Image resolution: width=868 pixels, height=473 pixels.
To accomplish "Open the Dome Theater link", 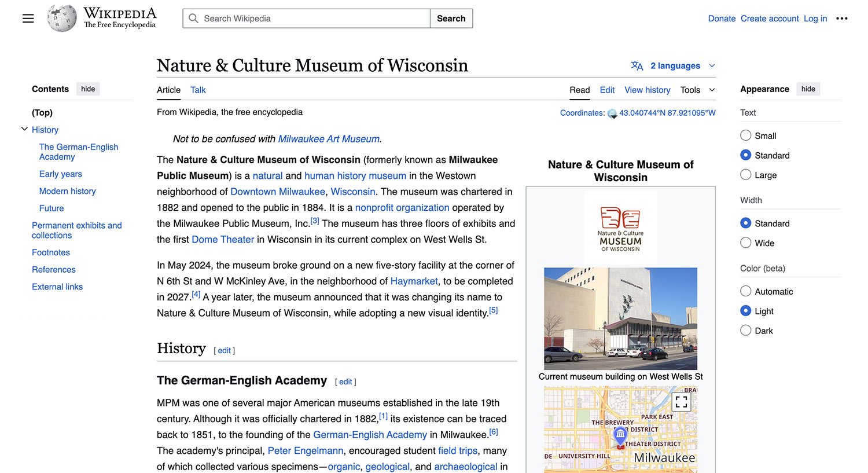I will pyautogui.click(x=223, y=239).
